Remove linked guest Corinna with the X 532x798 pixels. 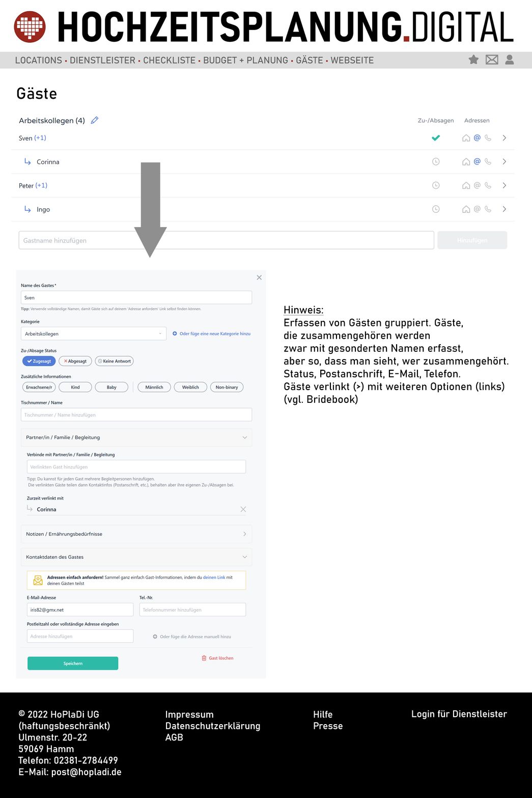243,509
